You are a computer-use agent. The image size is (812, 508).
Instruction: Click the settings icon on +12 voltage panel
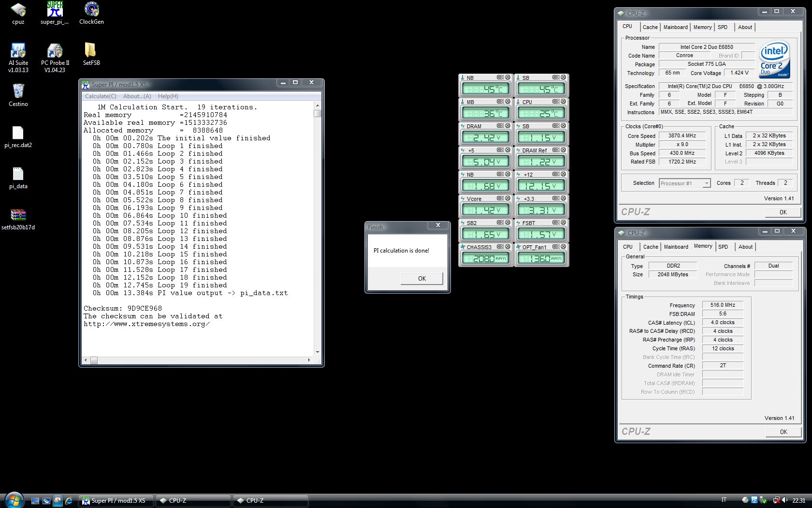click(x=556, y=174)
